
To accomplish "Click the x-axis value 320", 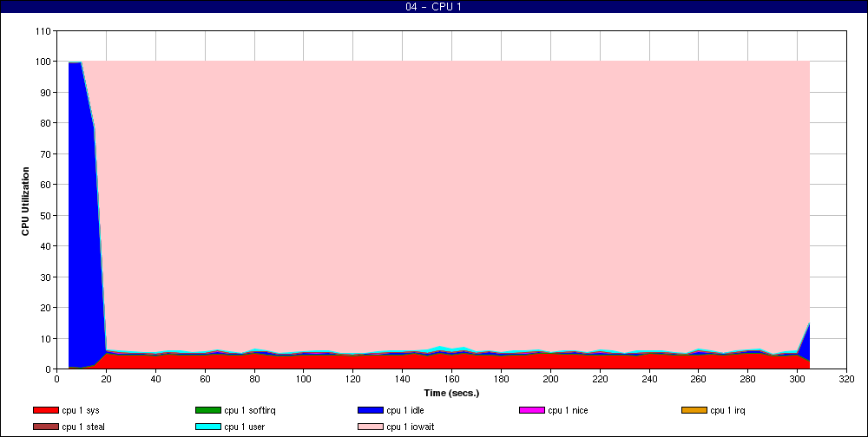I will [x=846, y=379].
